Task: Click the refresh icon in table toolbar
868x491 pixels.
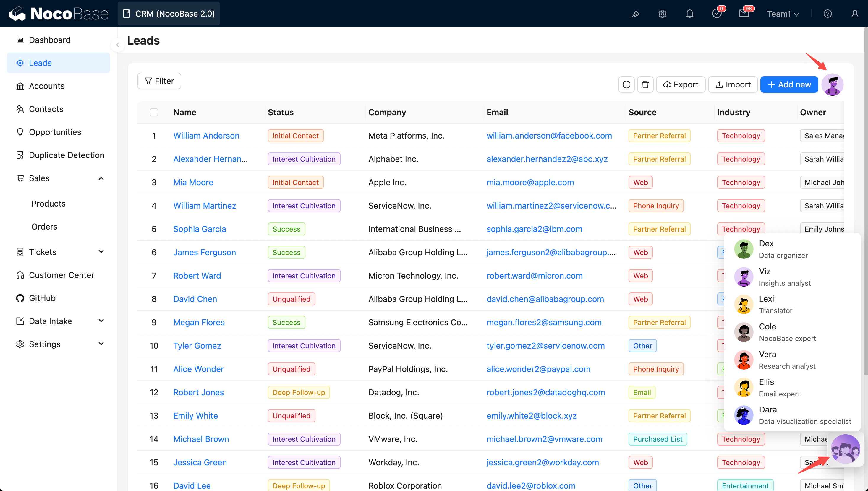Action: coord(626,85)
